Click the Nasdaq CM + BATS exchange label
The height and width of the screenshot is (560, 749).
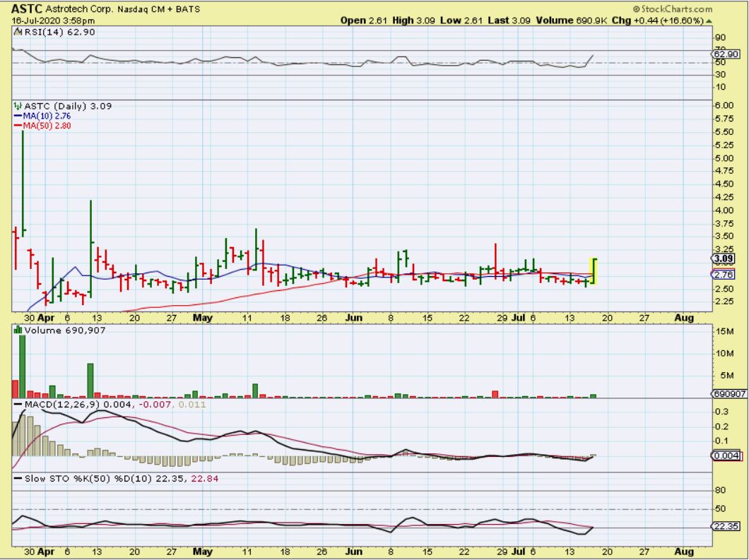[x=158, y=9]
